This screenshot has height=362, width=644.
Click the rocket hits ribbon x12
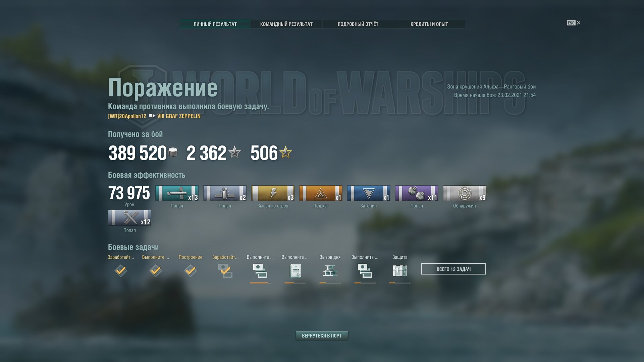pyautogui.click(x=129, y=218)
